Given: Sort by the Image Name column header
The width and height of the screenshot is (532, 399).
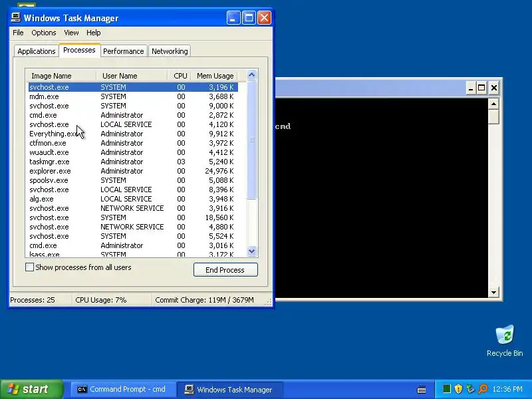Looking at the screenshot, I should [61, 76].
